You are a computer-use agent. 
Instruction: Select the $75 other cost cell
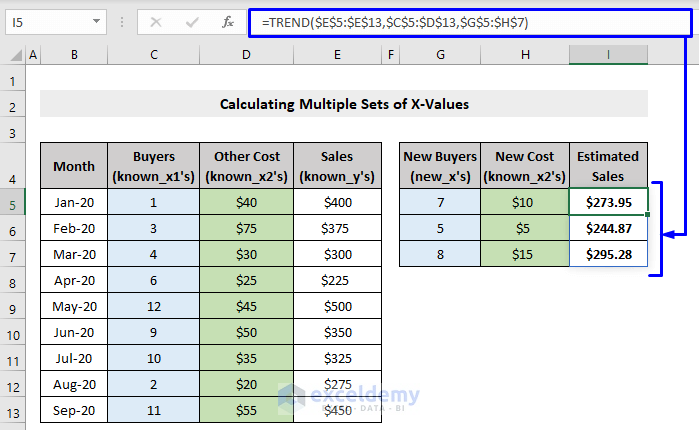247,229
